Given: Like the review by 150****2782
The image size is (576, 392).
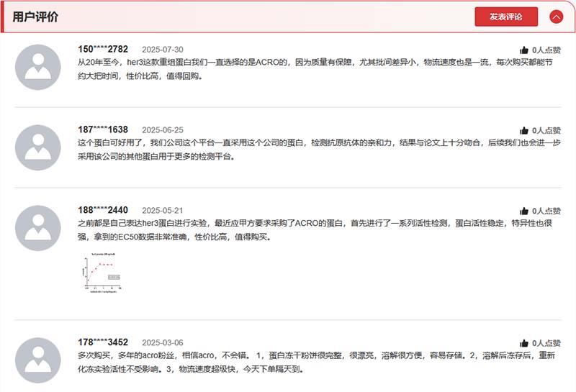Looking at the screenshot, I should pos(524,50).
